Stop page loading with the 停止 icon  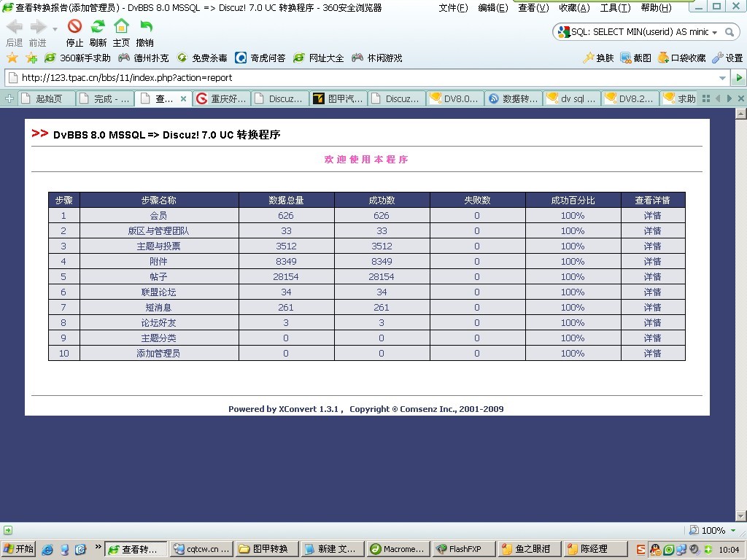[74, 26]
